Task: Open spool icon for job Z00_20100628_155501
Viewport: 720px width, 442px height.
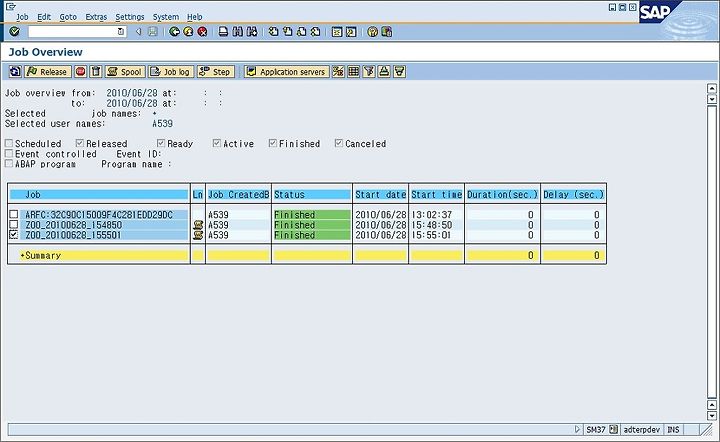Action: 198,235
